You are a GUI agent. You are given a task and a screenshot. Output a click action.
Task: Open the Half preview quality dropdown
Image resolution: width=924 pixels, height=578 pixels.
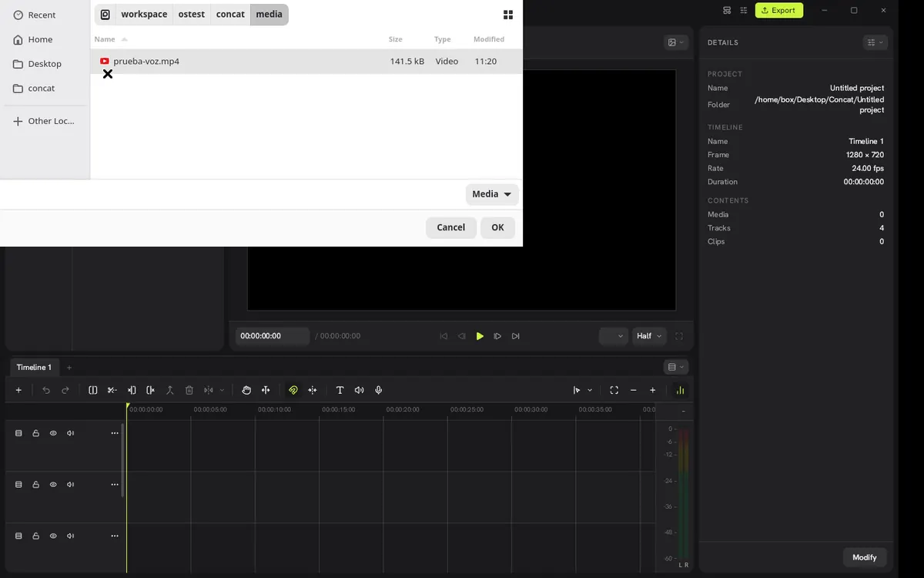click(648, 336)
